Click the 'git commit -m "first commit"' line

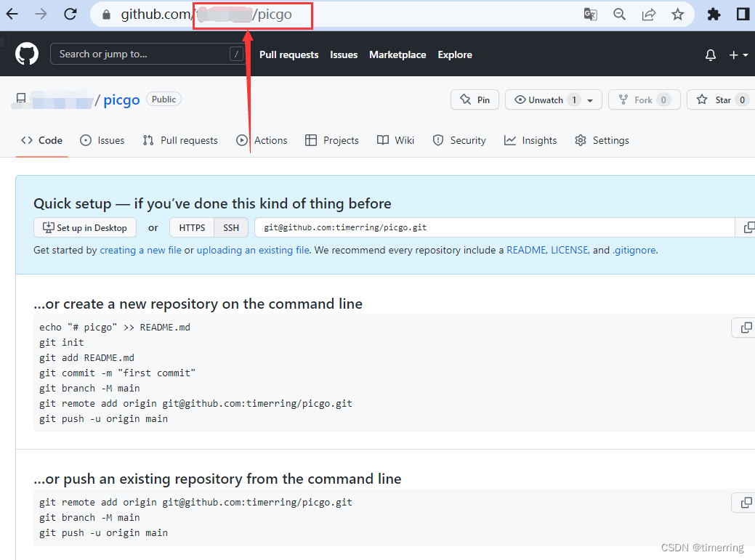(x=118, y=373)
